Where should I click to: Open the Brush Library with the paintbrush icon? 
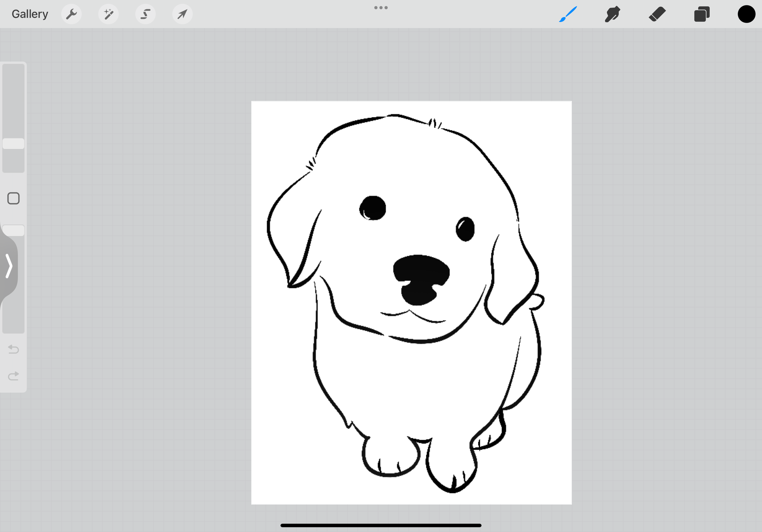(x=568, y=14)
